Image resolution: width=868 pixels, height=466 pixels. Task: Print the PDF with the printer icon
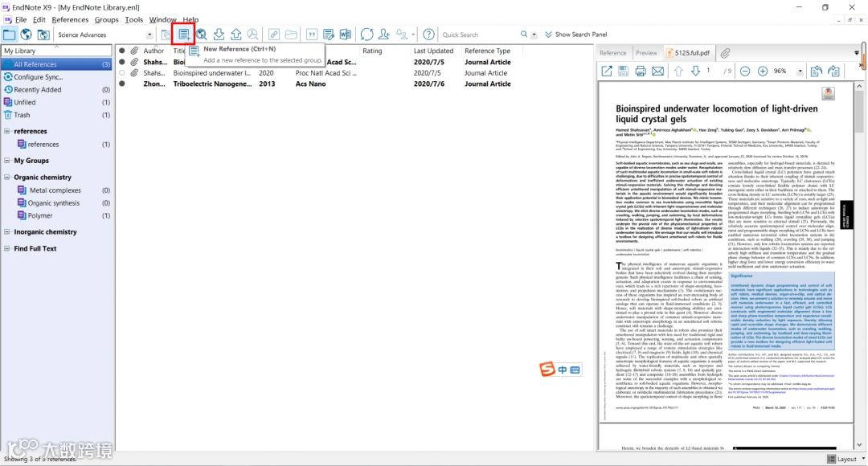(641, 71)
